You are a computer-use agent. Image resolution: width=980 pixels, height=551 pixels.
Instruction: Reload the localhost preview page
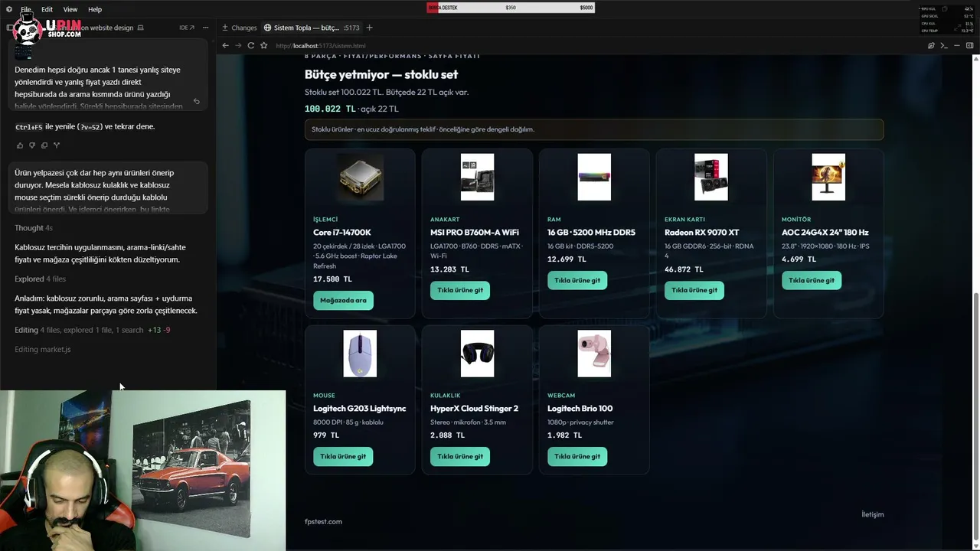pos(250,46)
